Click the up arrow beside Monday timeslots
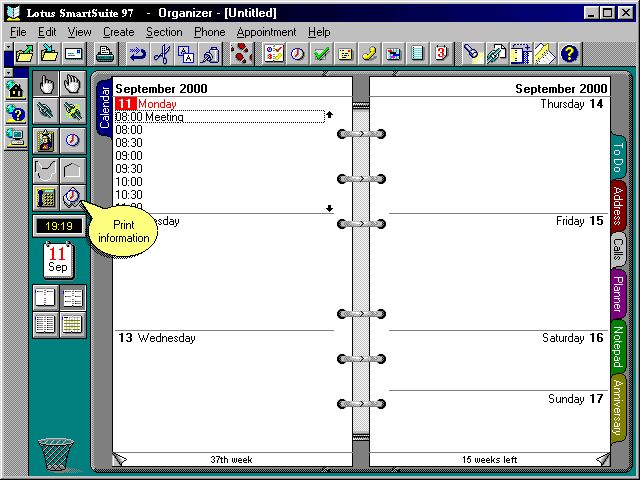This screenshot has width=640, height=480. click(x=329, y=115)
